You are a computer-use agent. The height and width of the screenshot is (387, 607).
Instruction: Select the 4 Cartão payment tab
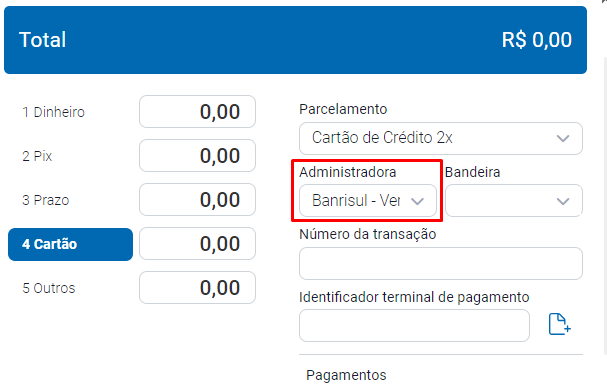pos(70,244)
